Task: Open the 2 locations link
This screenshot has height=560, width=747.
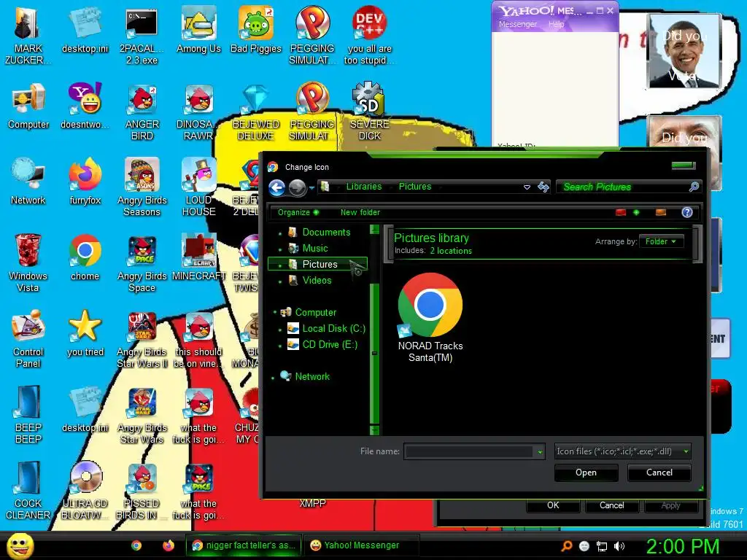Action: point(451,251)
